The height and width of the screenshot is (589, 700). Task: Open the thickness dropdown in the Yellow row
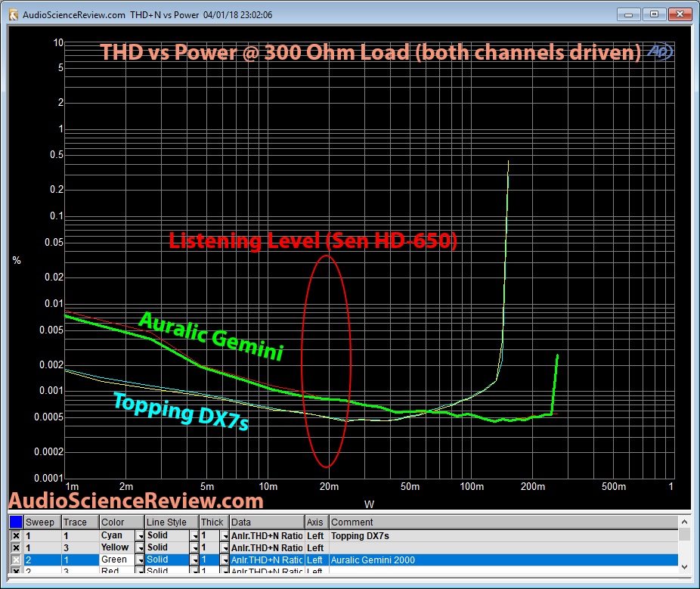[225, 548]
